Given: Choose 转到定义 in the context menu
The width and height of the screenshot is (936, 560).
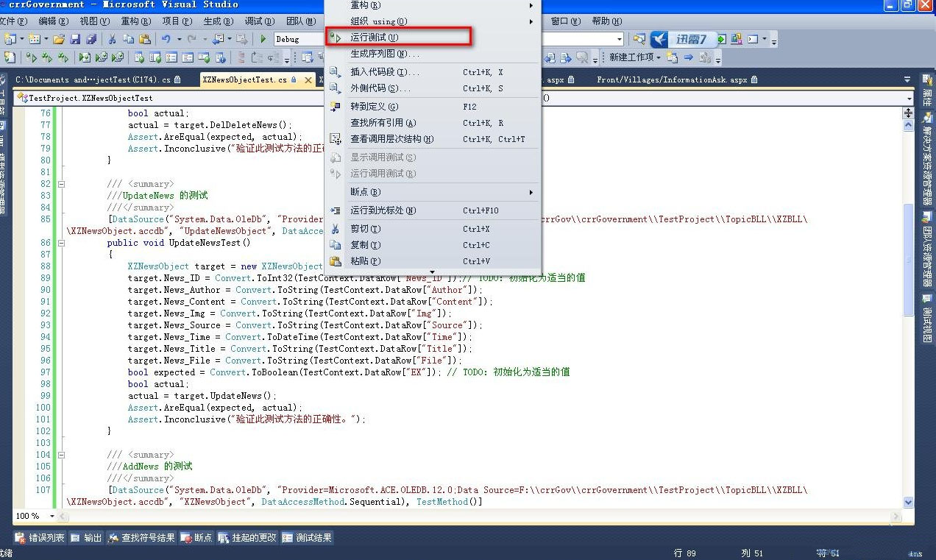Looking at the screenshot, I should [374, 107].
